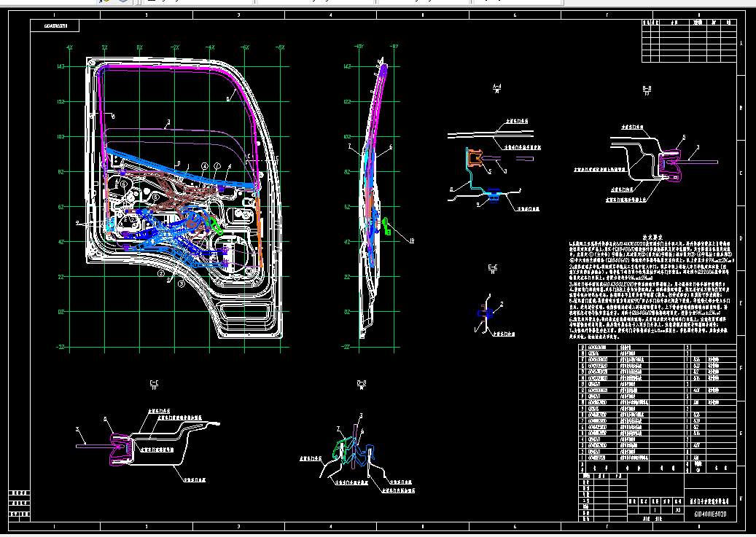
Task: Click the 4X grid label above the door view
Action: click(x=69, y=47)
